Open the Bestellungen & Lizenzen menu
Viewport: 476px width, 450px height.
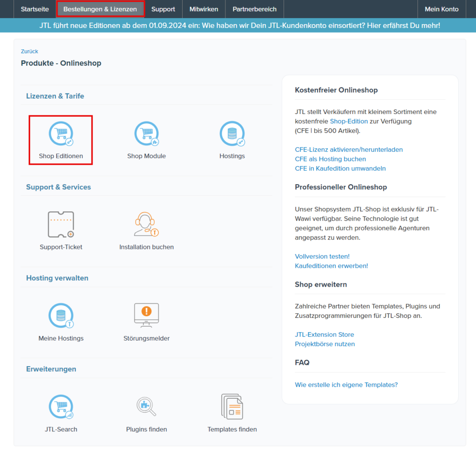[x=100, y=9]
